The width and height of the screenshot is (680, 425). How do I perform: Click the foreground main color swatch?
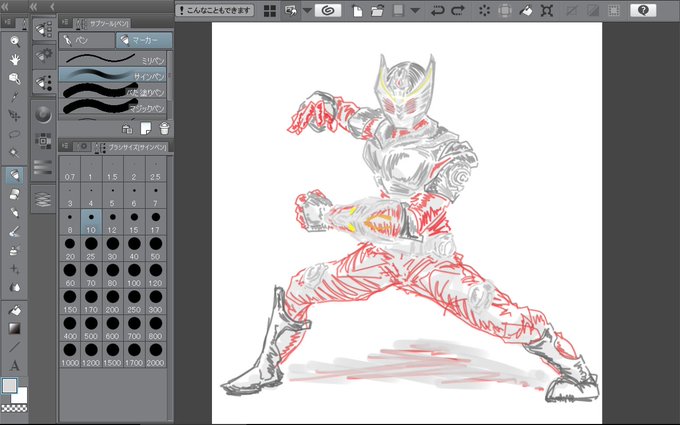tap(10, 385)
